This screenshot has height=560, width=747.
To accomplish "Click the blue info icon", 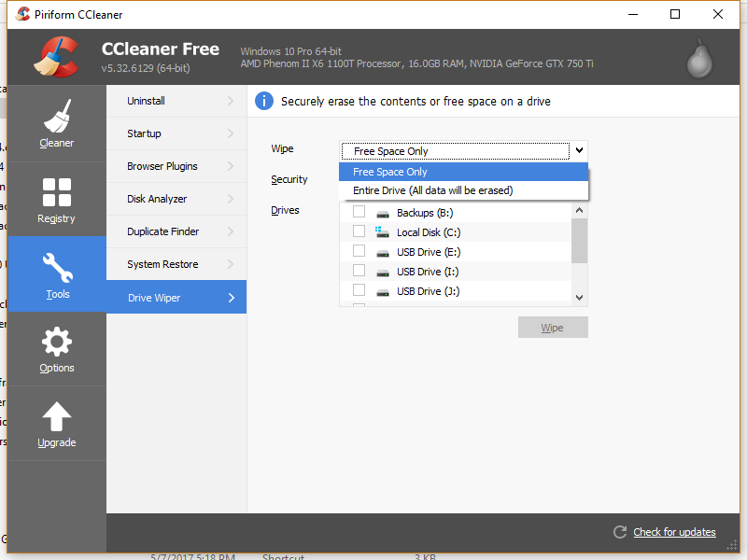I will coord(264,101).
